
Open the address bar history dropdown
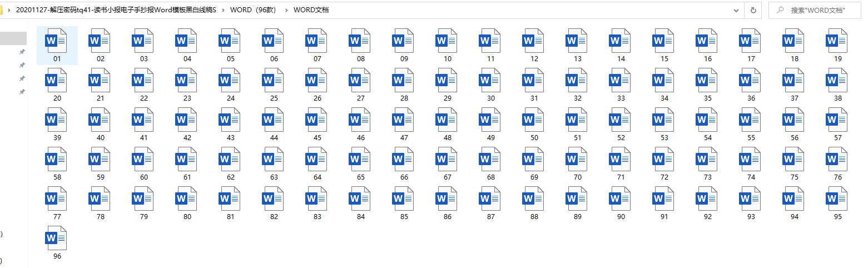(737, 10)
